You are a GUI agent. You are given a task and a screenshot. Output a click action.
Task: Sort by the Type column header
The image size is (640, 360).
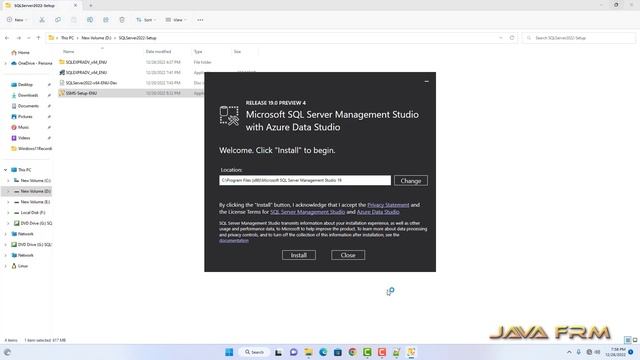198,51
